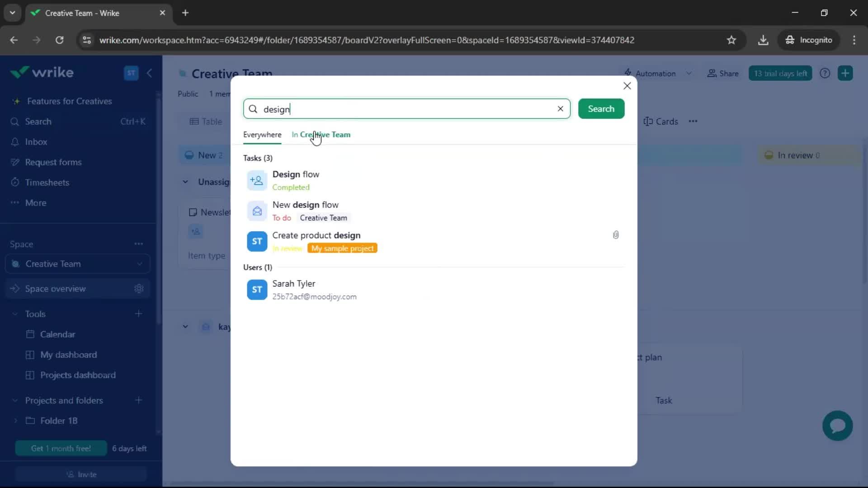The image size is (868, 488).
Task: Collapse the Unassigned group chevron
Action: pyautogui.click(x=185, y=182)
